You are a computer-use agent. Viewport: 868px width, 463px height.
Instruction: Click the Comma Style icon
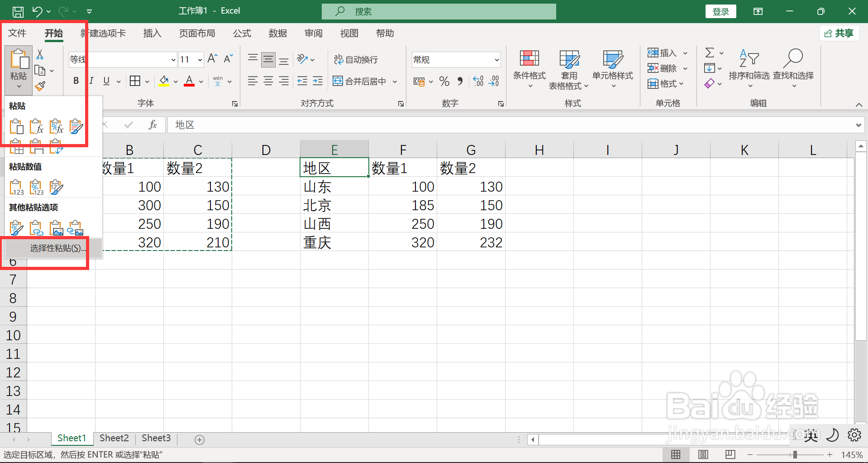click(x=460, y=82)
